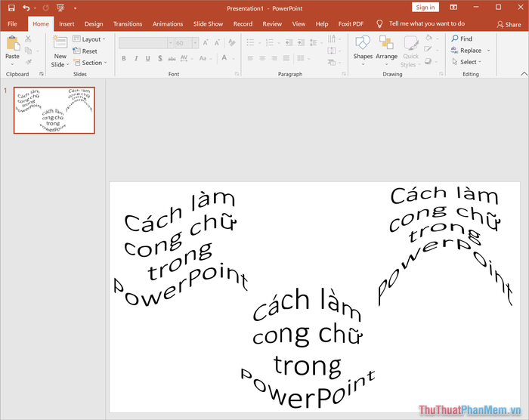The width and height of the screenshot is (529, 420).
Task: Toggle Center alignment
Action: [262, 58]
